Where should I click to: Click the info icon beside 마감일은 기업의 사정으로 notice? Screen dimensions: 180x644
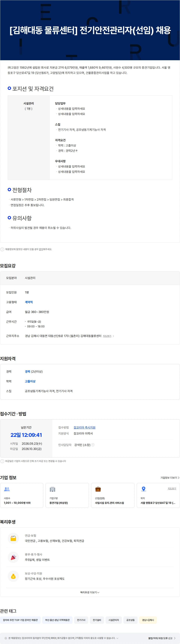(x=2, y=461)
